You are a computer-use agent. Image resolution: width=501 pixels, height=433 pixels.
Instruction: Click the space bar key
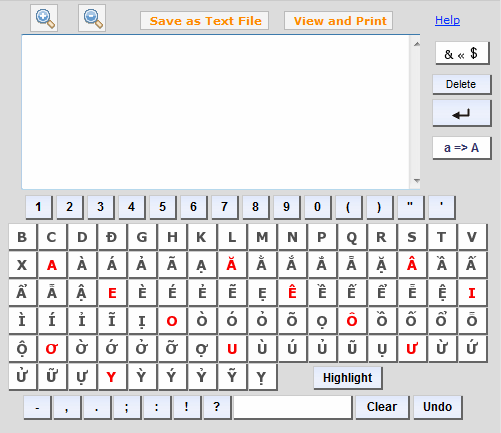click(293, 407)
